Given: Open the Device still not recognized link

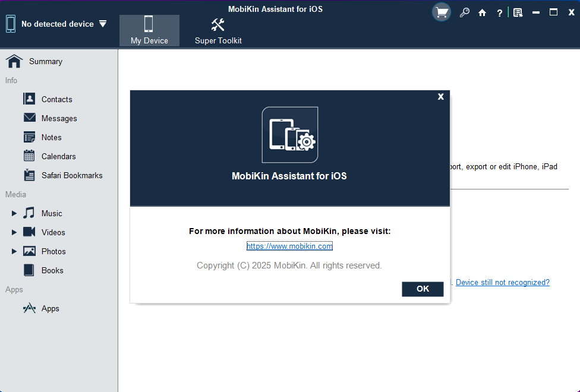Looking at the screenshot, I should [503, 283].
